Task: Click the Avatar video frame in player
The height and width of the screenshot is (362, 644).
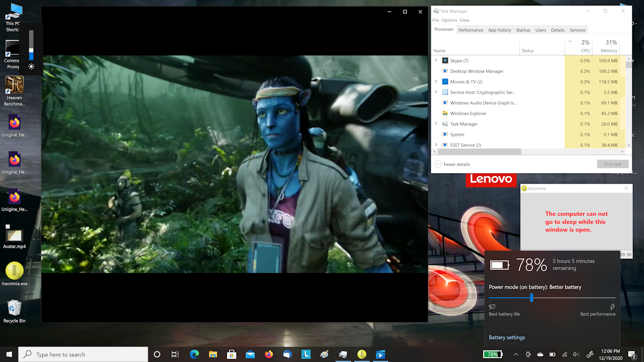Action: [x=234, y=164]
